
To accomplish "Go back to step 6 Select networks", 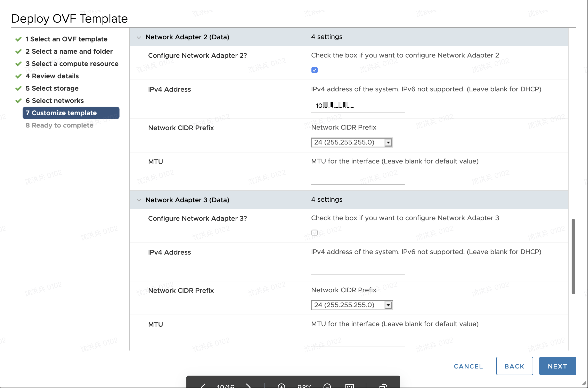I will [54, 100].
